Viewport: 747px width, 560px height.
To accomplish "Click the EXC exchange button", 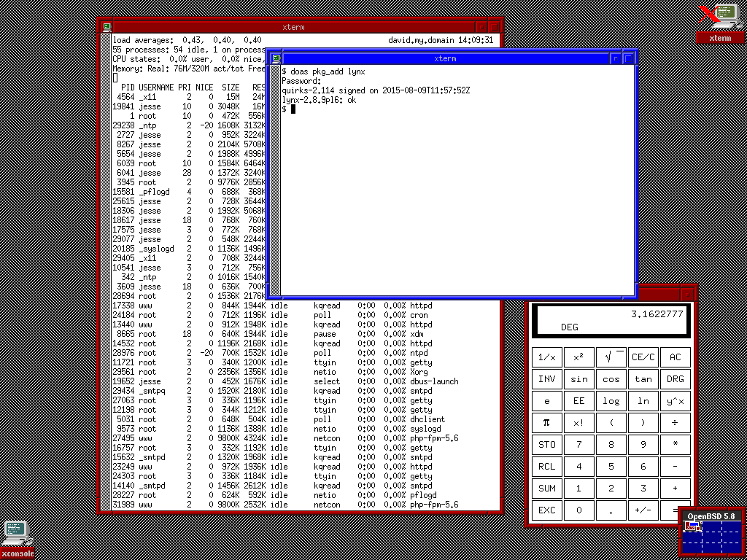I will (x=547, y=510).
